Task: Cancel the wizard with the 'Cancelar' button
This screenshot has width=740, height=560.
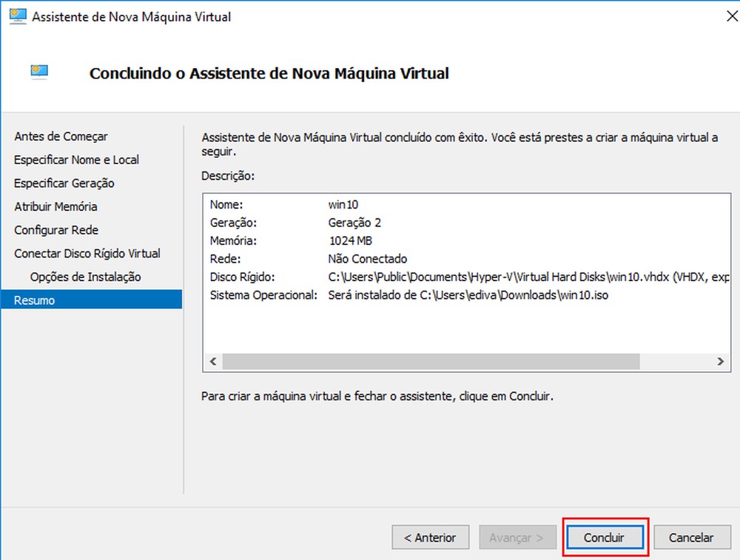Action: click(x=692, y=537)
